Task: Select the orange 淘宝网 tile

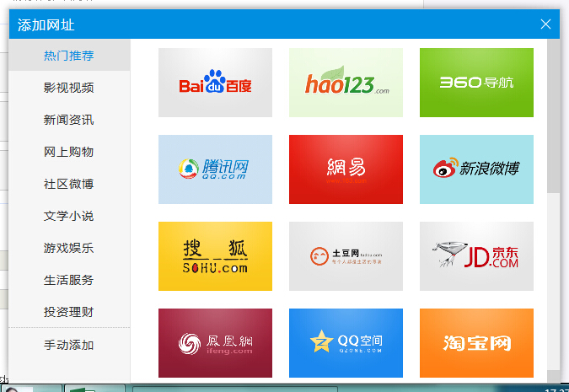Action: point(476,342)
